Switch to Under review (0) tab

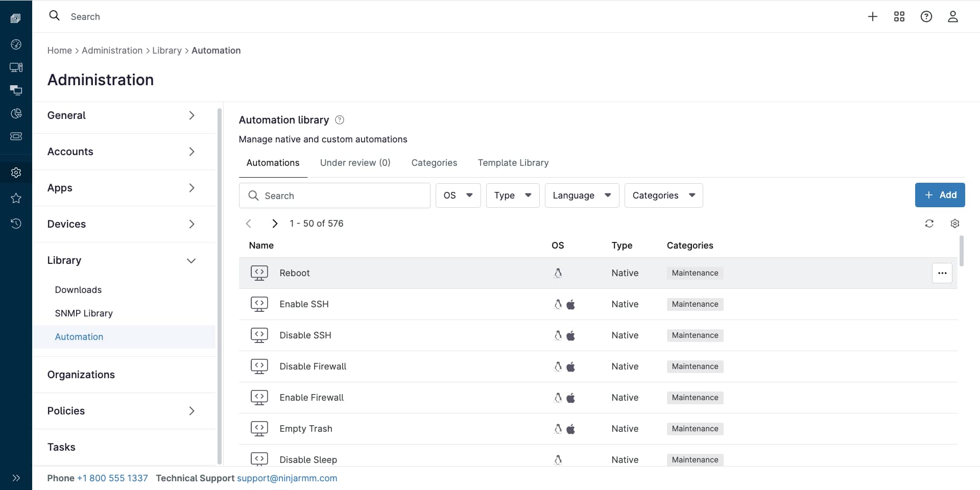[x=355, y=163]
